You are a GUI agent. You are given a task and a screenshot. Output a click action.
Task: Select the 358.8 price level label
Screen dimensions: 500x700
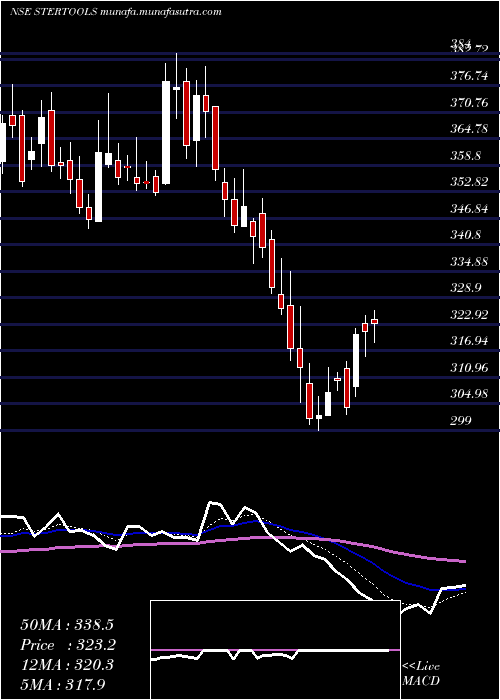pyautogui.click(x=466, y=156)
